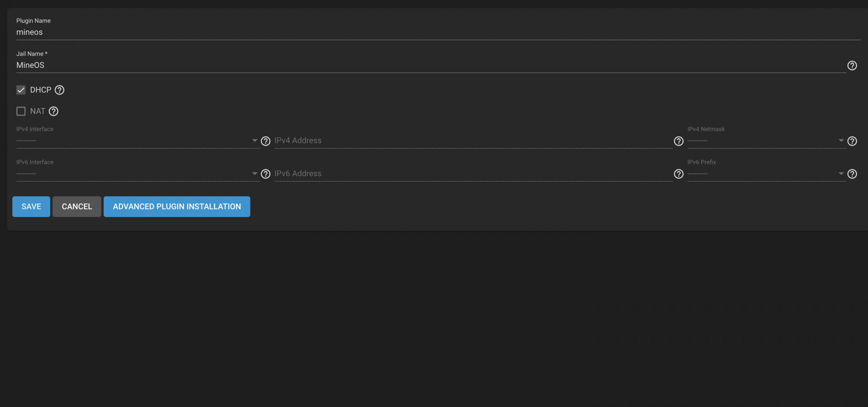Open IPv4 Netmask help icon

click(852, 141)
